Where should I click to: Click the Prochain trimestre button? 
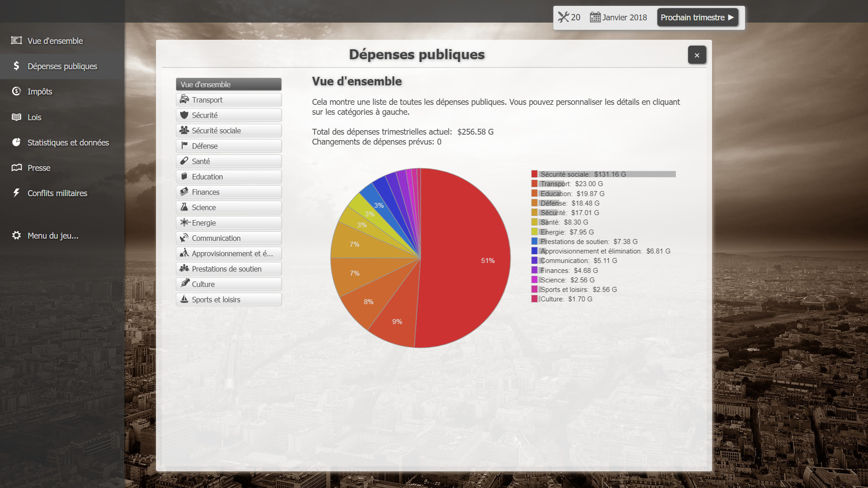click(x=698, y=17)
